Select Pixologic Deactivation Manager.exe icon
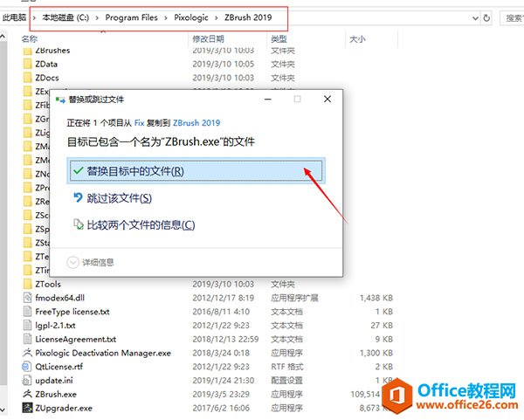Image resolution: width=524 pixels, height=420 pixels. pos(27,353)
